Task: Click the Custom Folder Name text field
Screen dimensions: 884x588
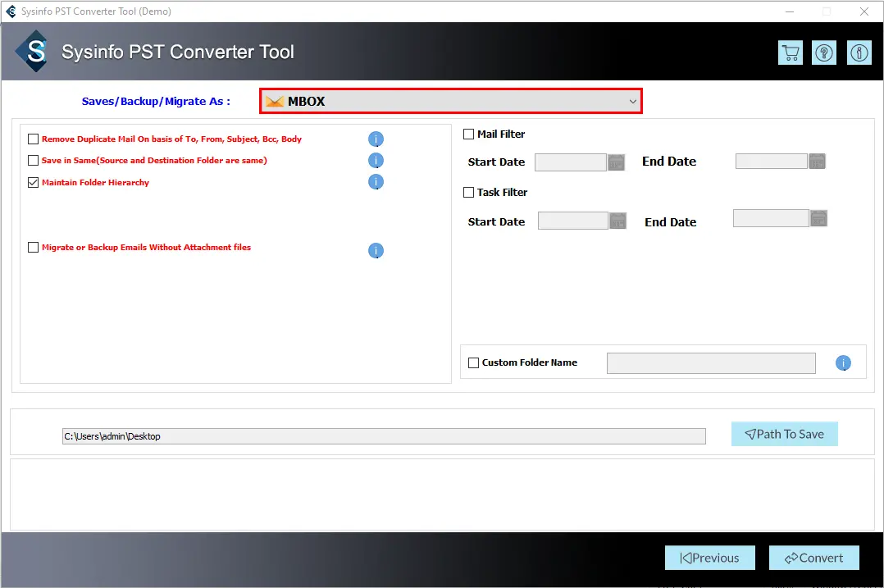Action: click(x=711, y=363)
